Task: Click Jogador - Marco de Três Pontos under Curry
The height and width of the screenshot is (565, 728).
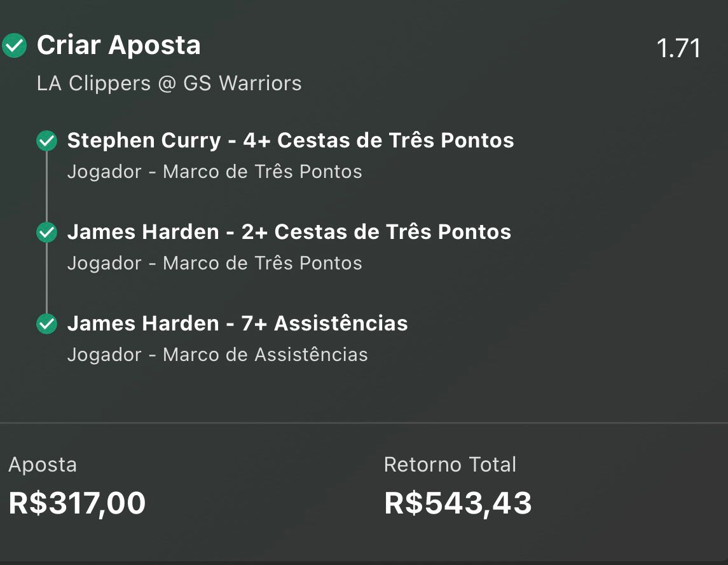Action: [214, 172]
